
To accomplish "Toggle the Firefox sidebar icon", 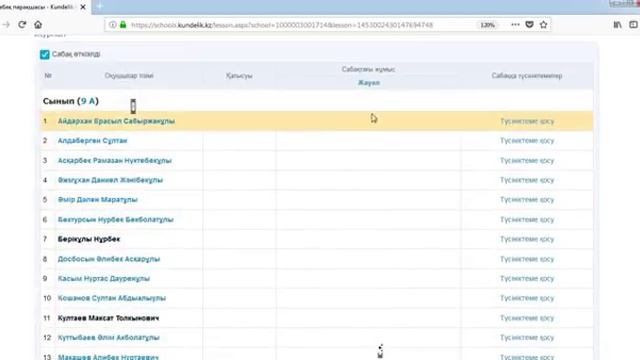I will tap(633, 25).
